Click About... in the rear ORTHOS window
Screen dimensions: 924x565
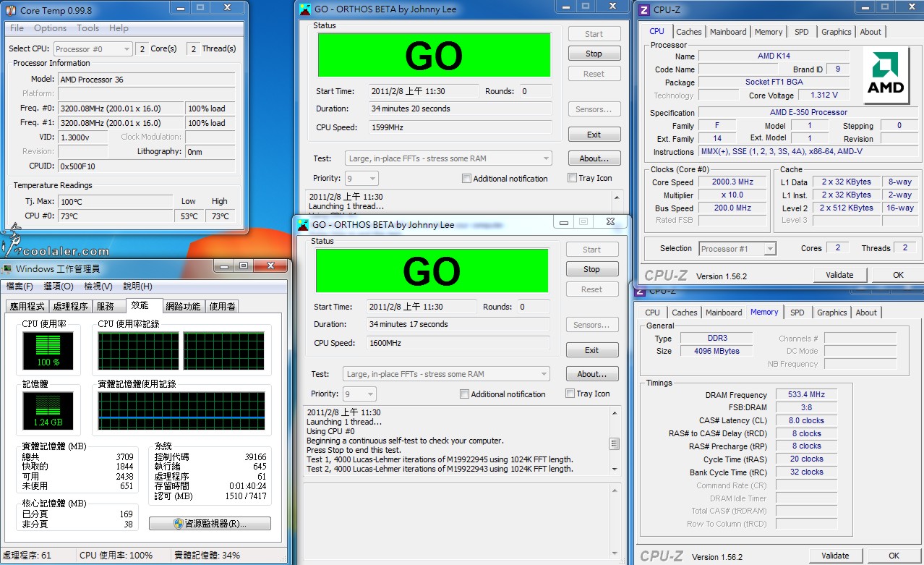(594, 158)
